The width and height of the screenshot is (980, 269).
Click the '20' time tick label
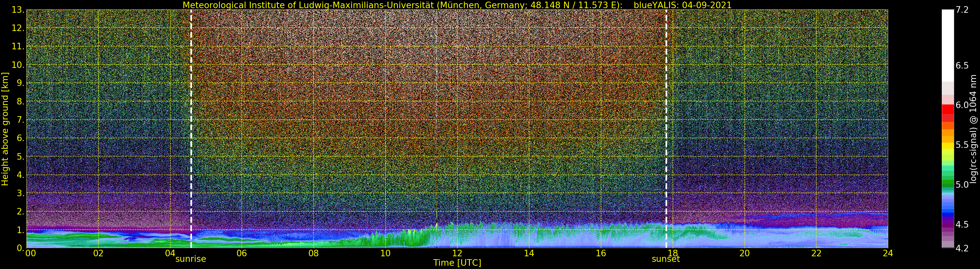745,253
